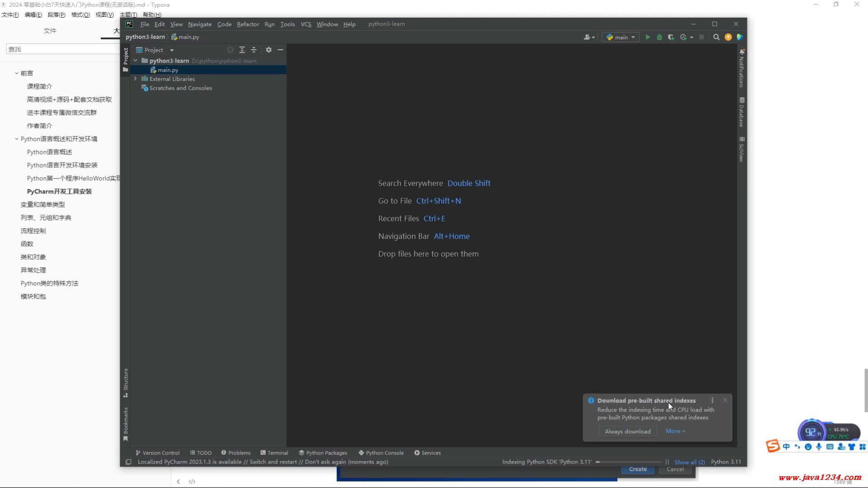
Task: Open the VCS menu in PyCharm
Action: coord(306,24)
